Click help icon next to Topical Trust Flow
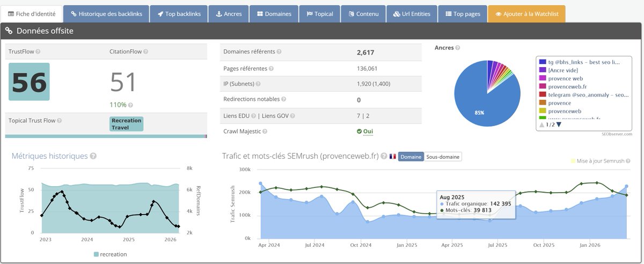This screenshot has width=644, height=264. click(59, 121)
